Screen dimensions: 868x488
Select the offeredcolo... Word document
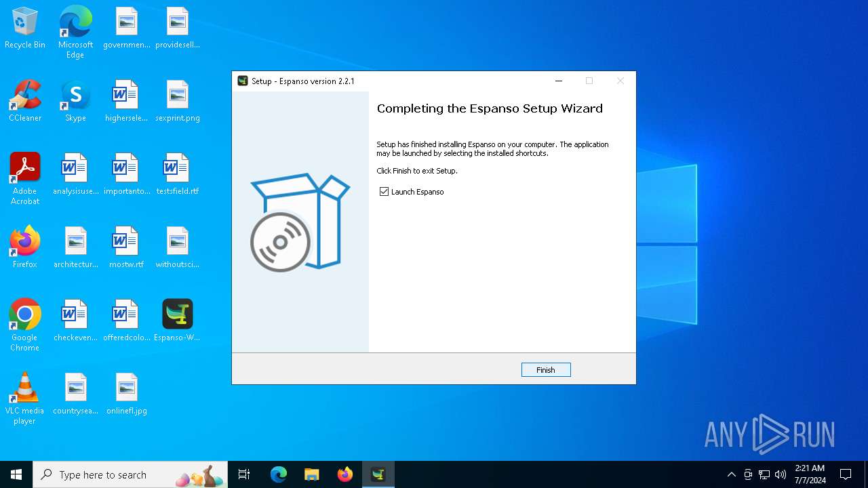(127, 321)
